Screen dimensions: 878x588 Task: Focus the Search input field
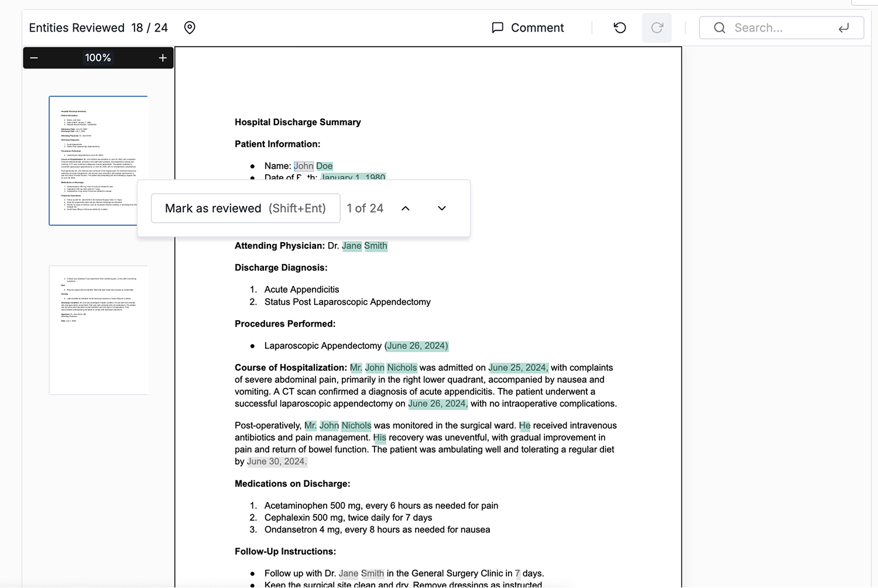pyautogui.click(x=781, y=27)
